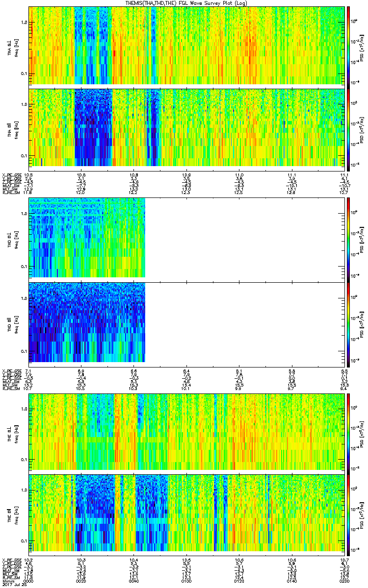Click the hhmm axis label
Viewport: 368px width, 588px height.
pyautogui.click(x=8, y=581)
